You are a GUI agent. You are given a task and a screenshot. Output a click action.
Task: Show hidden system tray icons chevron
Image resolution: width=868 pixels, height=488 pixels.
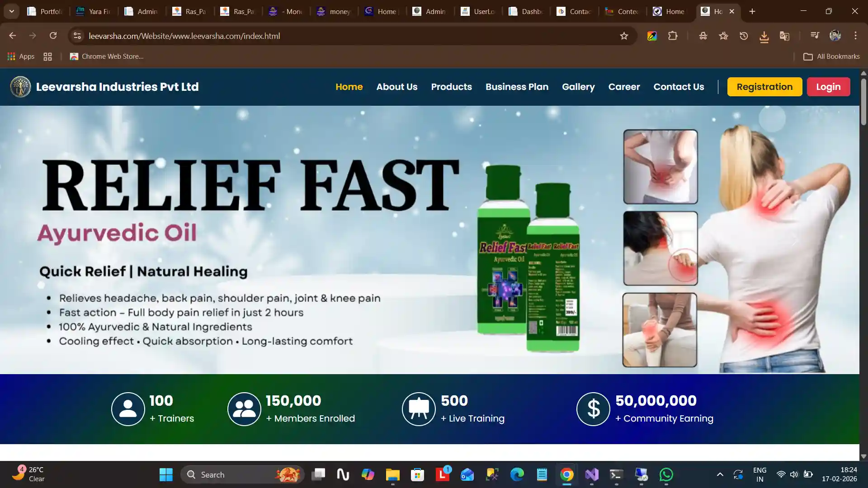(720, 474)
